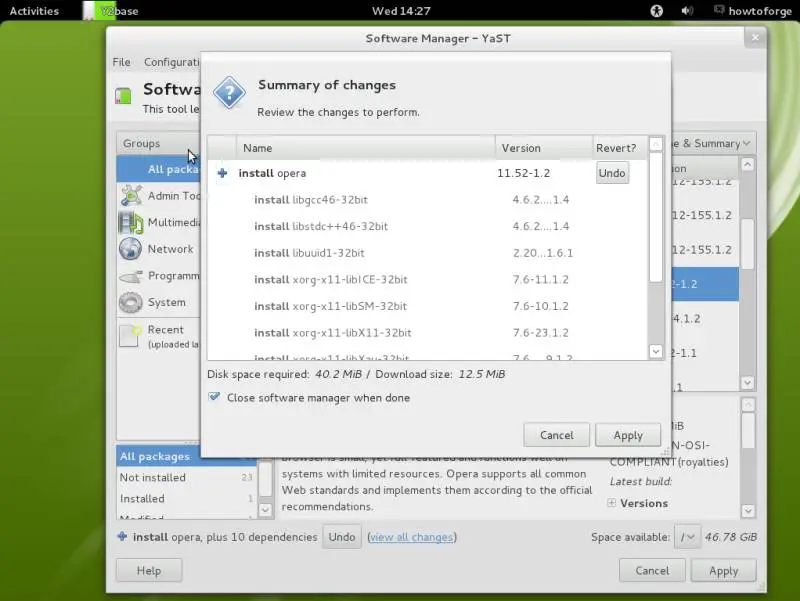Click Undo next to install opera in dialog
Screen dimensions: 800x601
612,173
